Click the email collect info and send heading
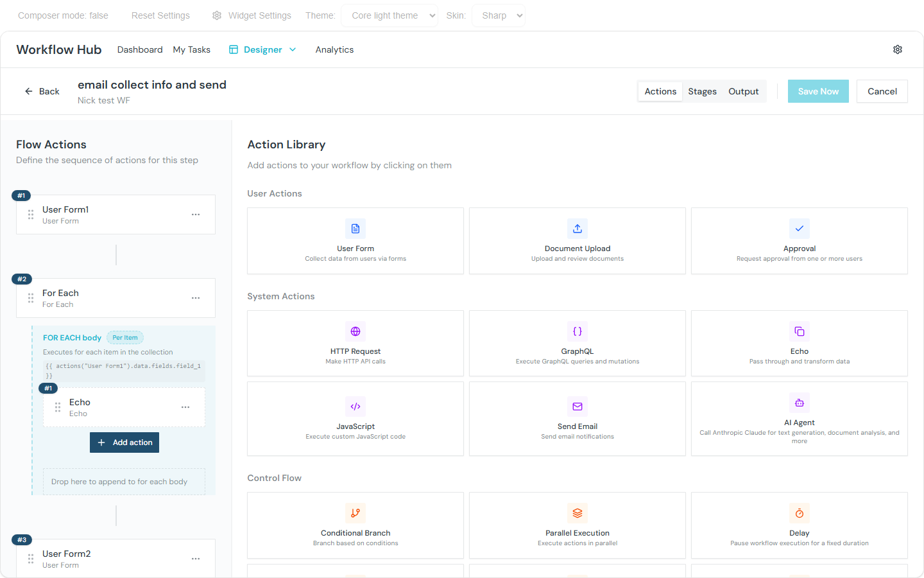Image resolution: width=924 pixels, height=578 pixels. tap(152, 85)
